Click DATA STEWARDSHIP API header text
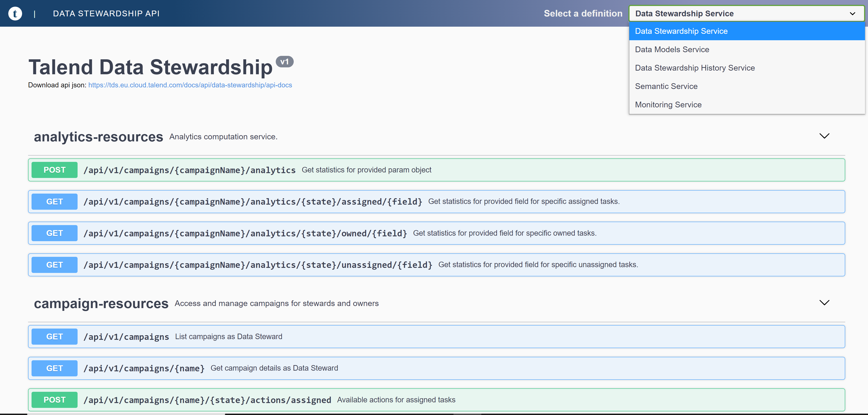This screenshot has height=415, width=868. coord(106,13)
